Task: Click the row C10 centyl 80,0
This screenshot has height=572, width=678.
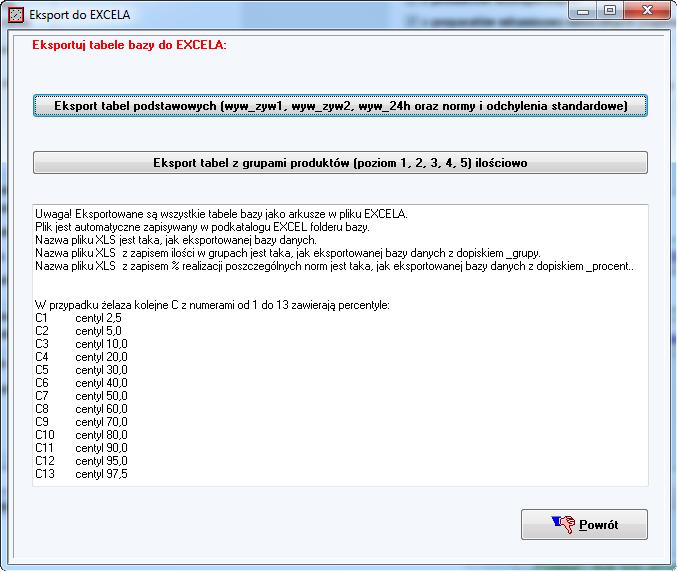Action: pos(81,435)
